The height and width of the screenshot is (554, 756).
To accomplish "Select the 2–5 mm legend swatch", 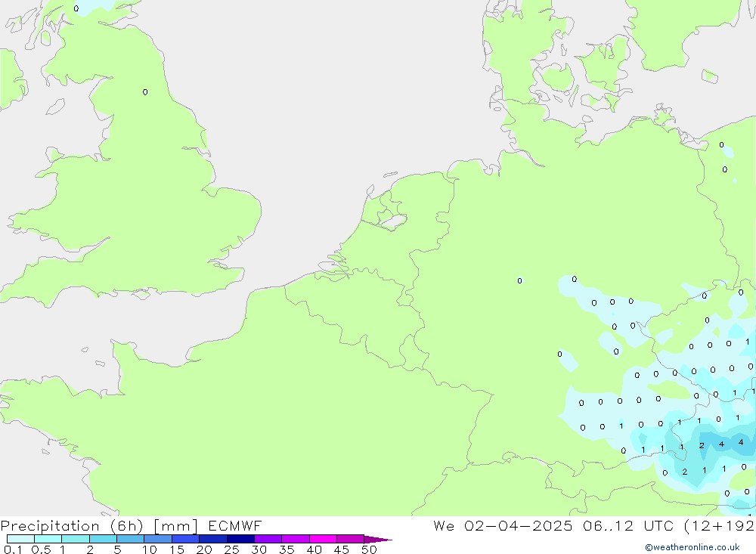I will (x=103, y=539).
